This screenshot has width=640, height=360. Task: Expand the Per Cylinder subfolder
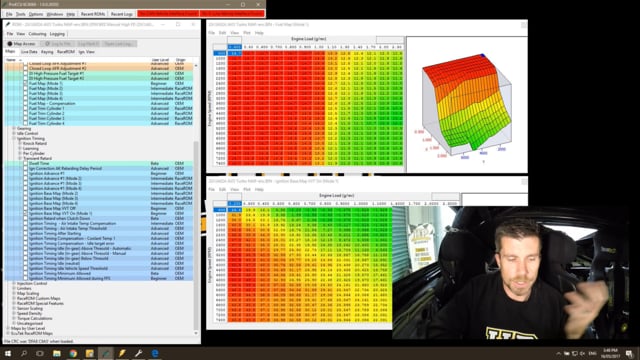pyautogui.click(x=20, y=153)
